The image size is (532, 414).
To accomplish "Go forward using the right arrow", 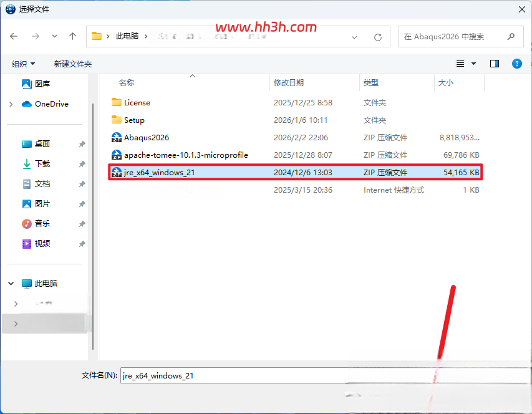I will (x=36, y=36).
